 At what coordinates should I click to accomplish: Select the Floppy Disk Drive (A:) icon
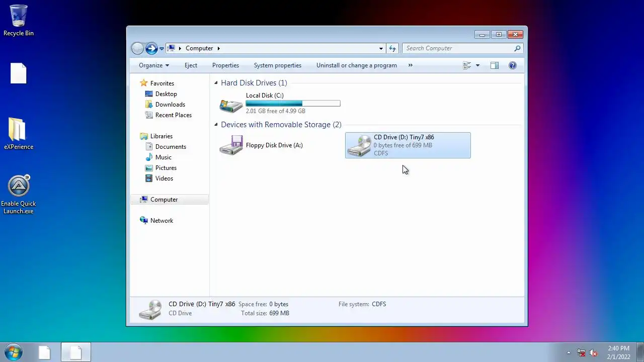pyautogui.click(x=231, y=145)
